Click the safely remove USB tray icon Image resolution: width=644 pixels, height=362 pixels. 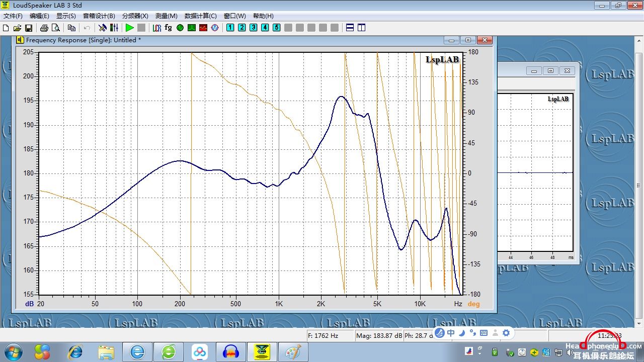coord(495,352)
